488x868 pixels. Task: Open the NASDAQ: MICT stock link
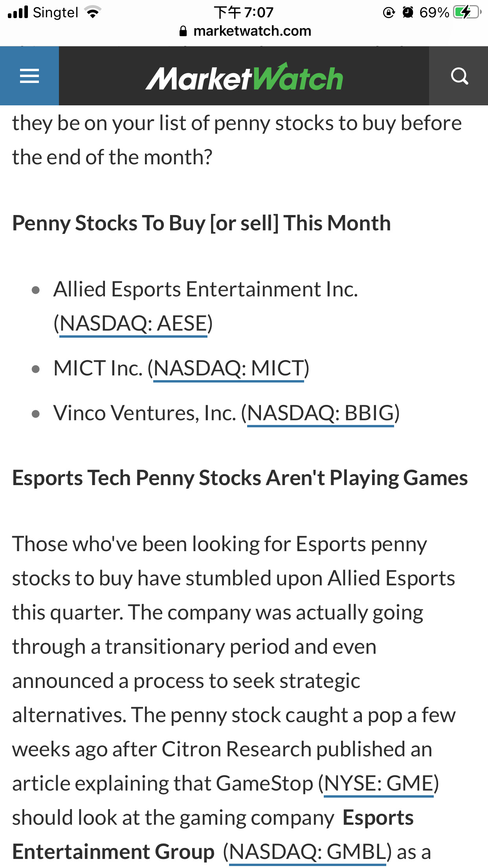pyautogui.click(x=228, y=368)
